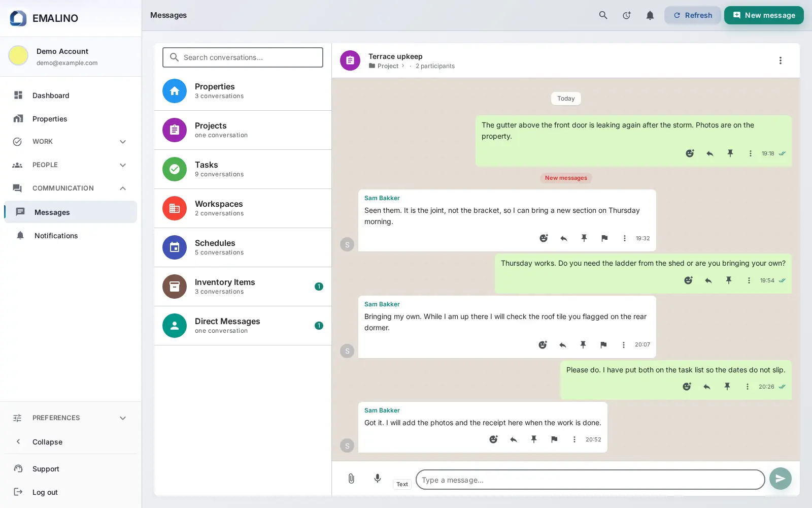React with emoji to the 19:54 ladder message
Viewport: 812px width, 508px height.
[688, 280]
